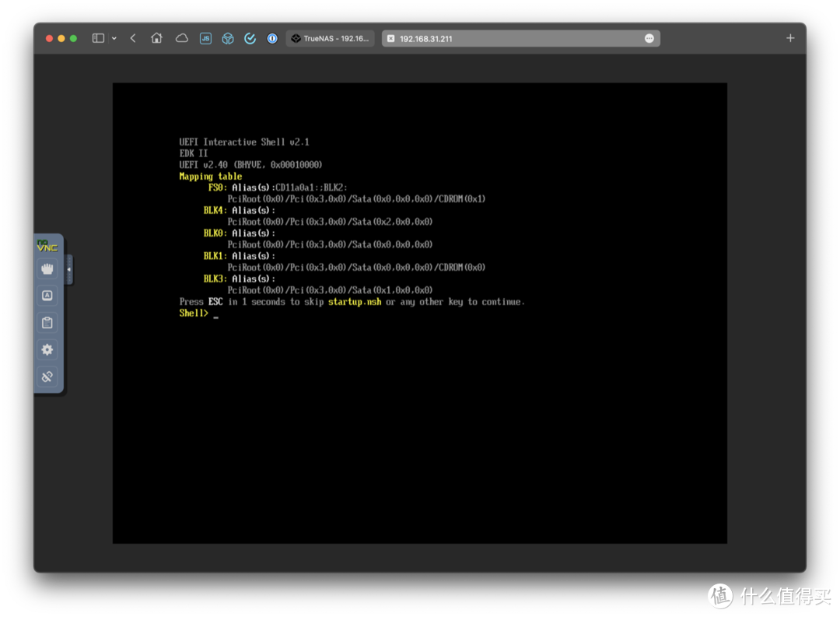Open the noVNC settings gear
Screen dimensions: 840x617
point(47,350)
